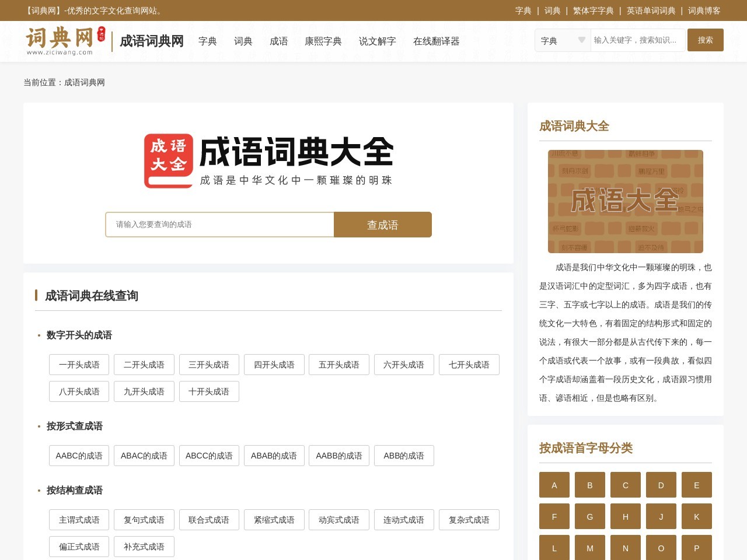
Task: Open 联合式成语 category
Action: point(209,520)
